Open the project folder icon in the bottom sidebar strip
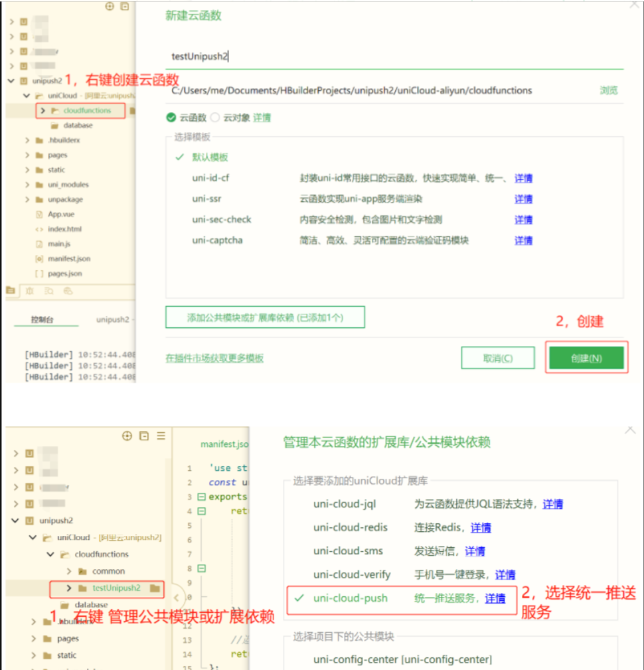Viewport: 644px width, 670px height. click(10, 291)
